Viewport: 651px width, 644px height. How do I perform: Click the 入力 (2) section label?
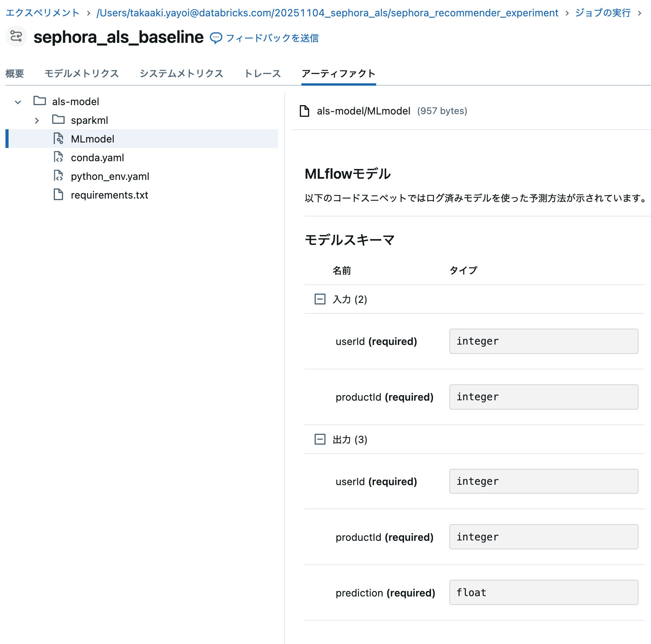click(x=350, y=299)
